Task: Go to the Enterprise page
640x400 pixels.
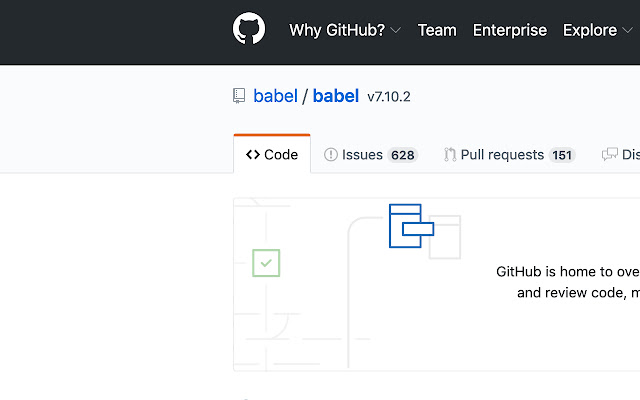Action: tap(510, 30)
